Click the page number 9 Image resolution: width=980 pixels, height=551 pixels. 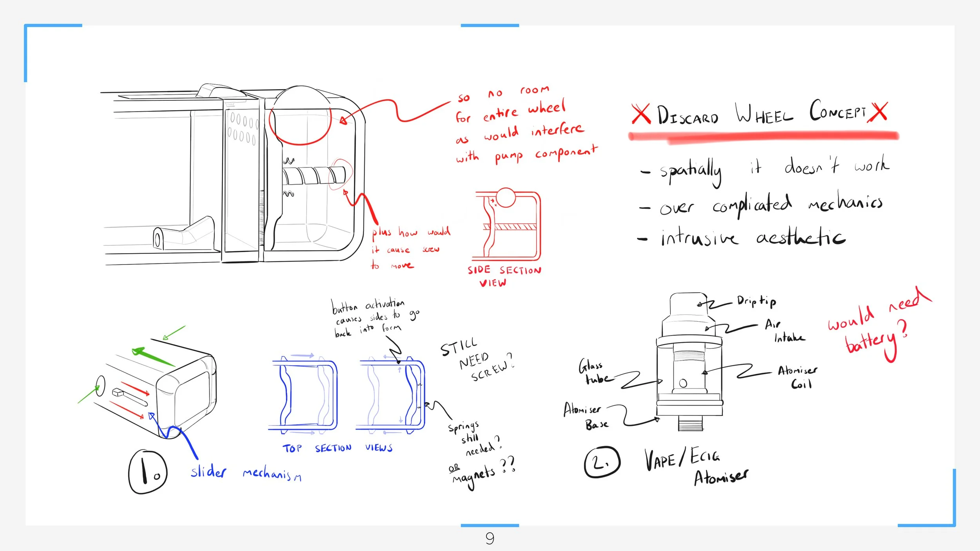click(490, 538)
